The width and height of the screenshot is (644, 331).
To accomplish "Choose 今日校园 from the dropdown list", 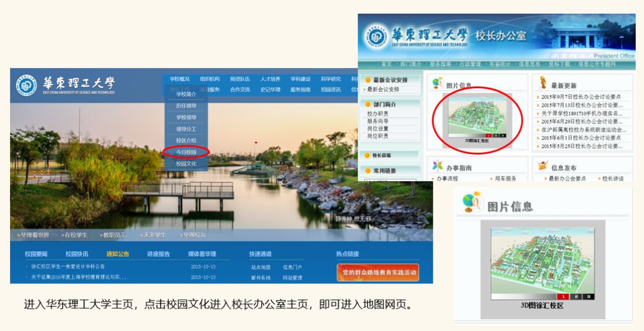I will coord(186,152).
